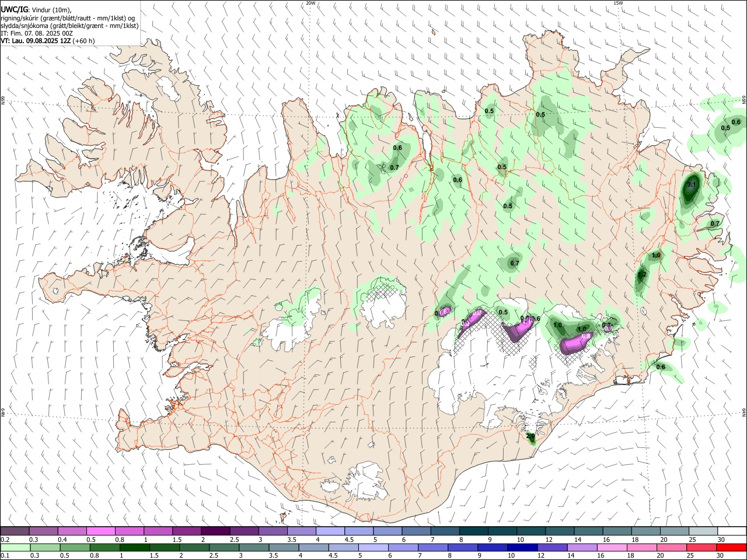Image resolution: width=747 pixels, height=560 pixels.
Task: Click the 20W longitude label
Action: pos(310,3)
